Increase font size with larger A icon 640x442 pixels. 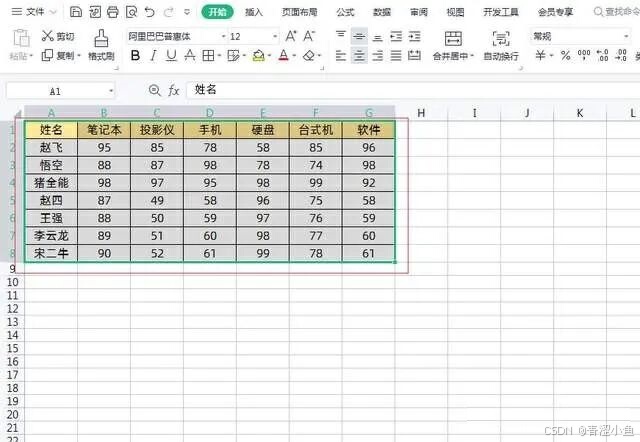tap(291, 36)
